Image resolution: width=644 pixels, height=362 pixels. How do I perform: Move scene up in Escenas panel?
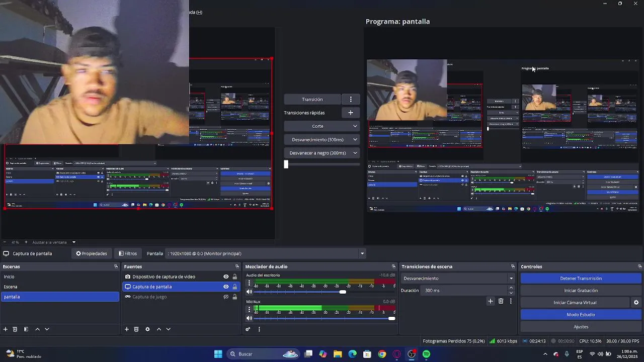(37, 329)
